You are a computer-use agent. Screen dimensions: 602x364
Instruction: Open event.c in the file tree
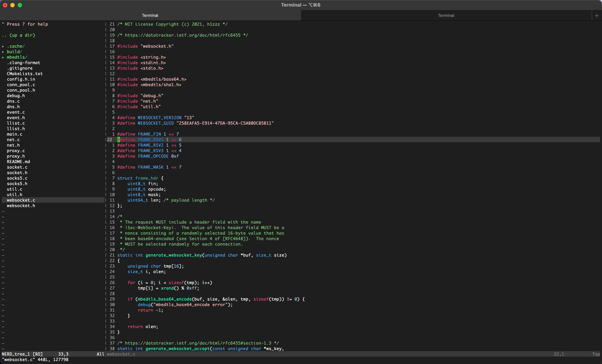coord(16,112)
